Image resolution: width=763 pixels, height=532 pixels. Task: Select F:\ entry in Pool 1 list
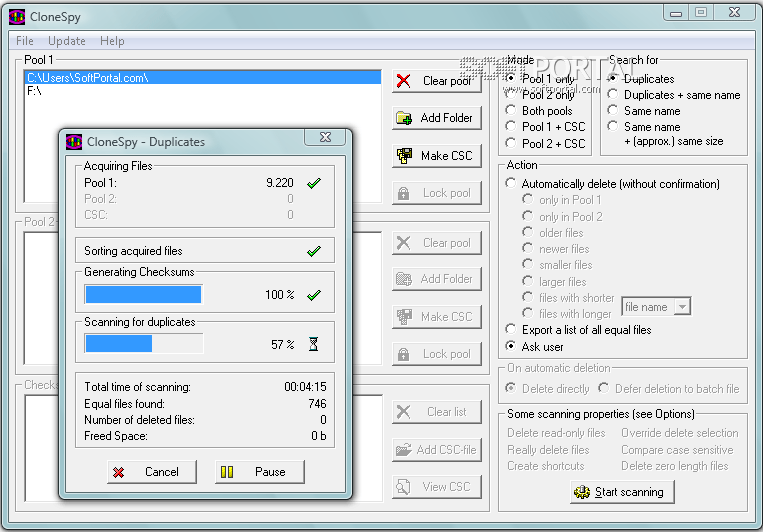(203, 91)
